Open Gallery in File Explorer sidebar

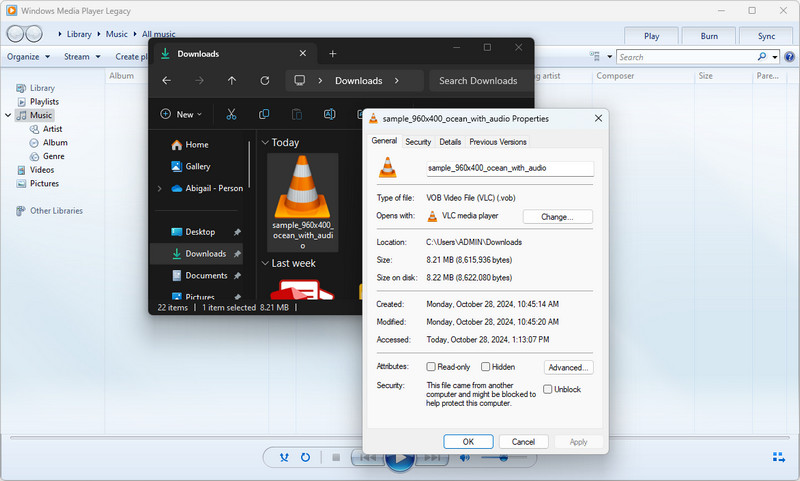pyautogui.click(x=197, y=166)
